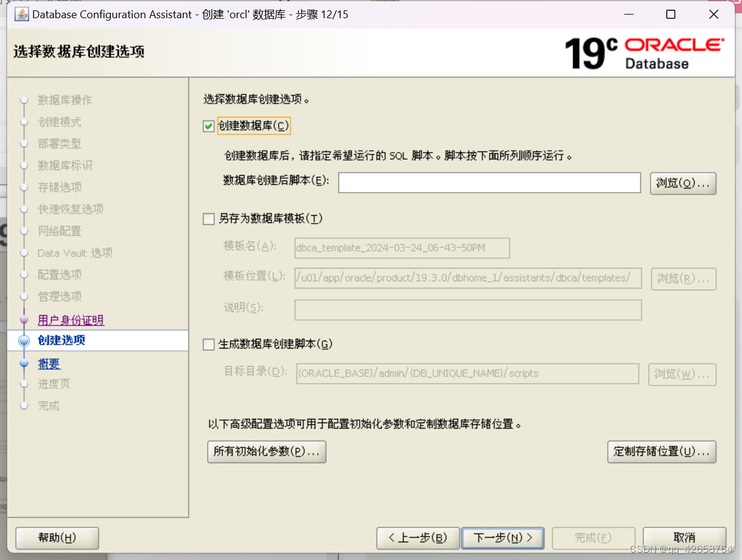Jump to 用户身份证明 step link

pyautogui.click(x=71, y=320)
